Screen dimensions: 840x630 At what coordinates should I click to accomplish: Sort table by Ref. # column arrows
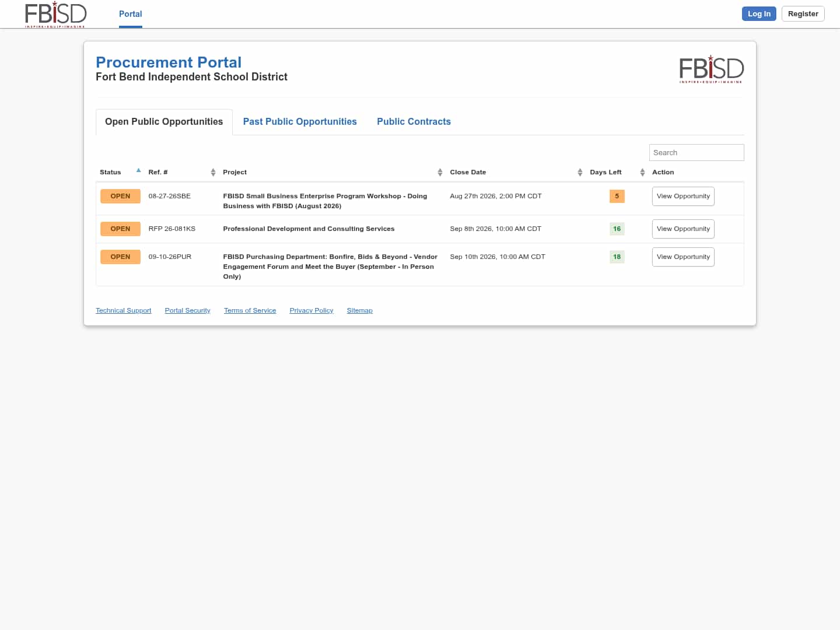[x=213, y=172]
